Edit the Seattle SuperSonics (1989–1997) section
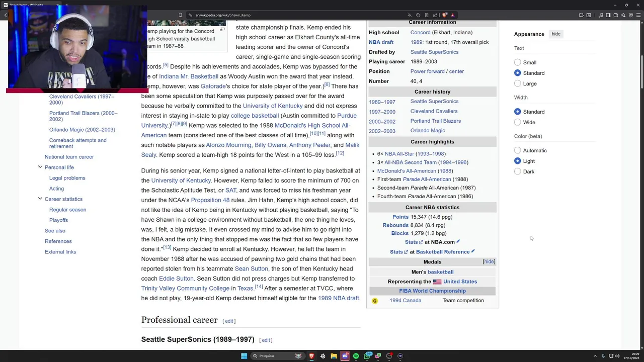 pos(266,340)
